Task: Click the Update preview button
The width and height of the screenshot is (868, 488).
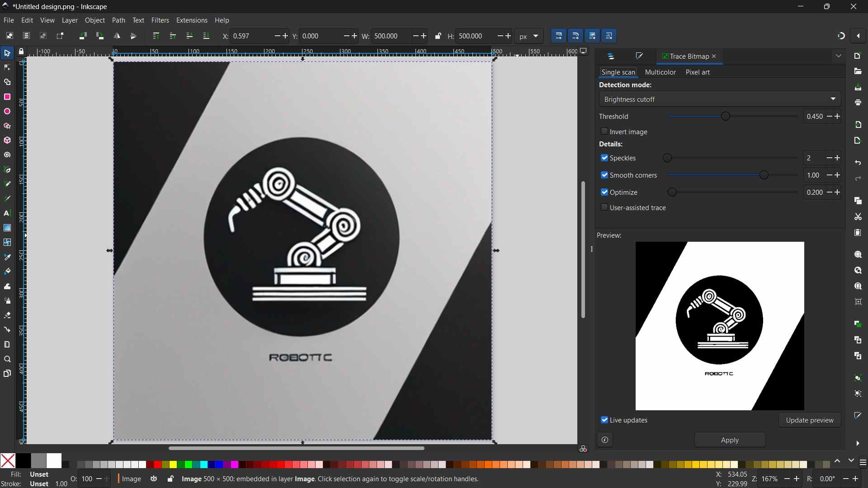Action: click(x=809, y=420)
